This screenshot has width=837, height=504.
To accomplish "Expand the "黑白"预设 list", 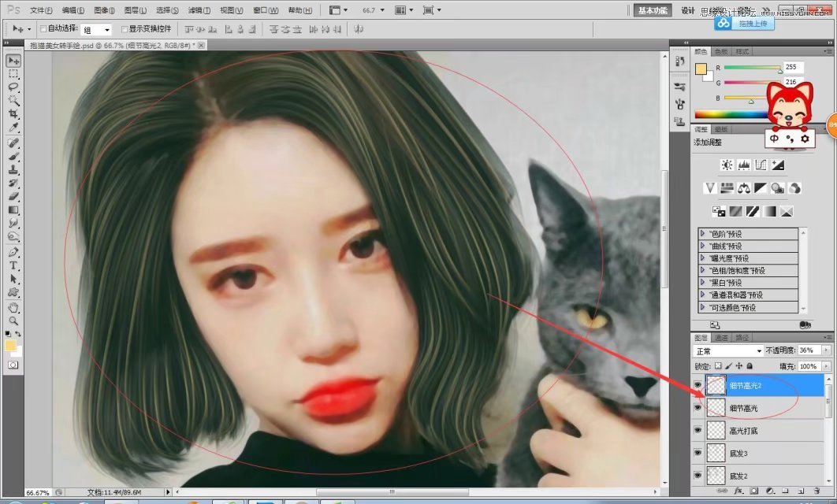I will pyautogui.click(x=702, y=283).
